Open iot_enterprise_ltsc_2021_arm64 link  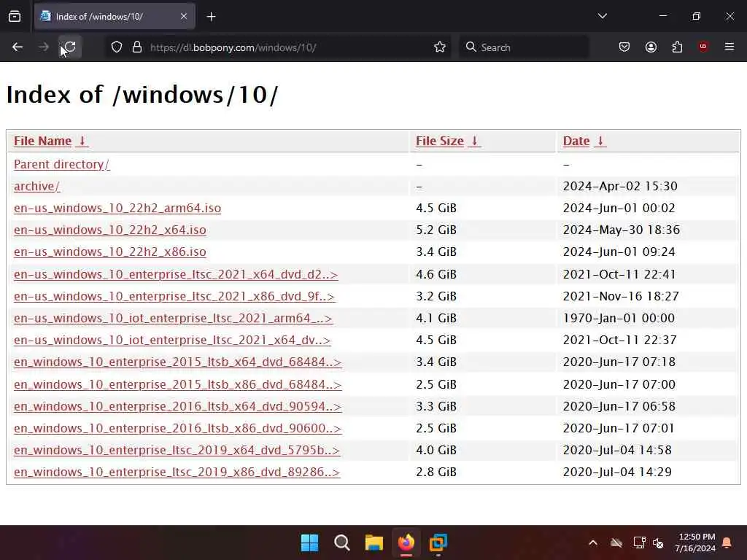[x=173, y=318]
